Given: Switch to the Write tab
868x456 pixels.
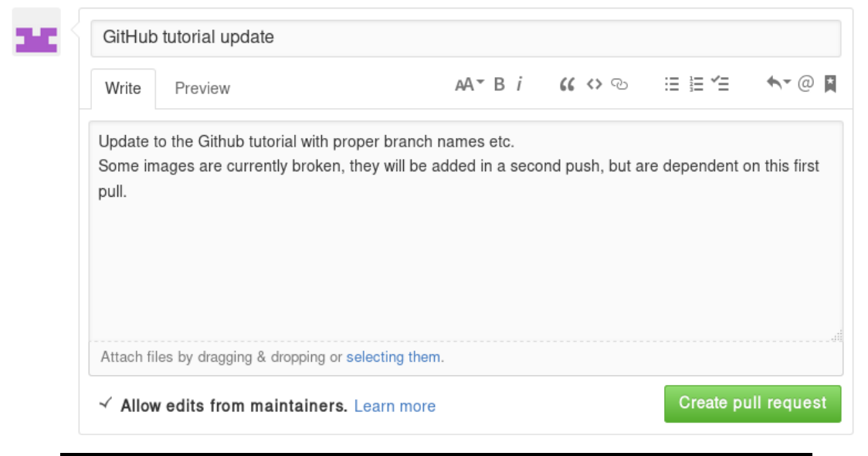Looking at the screenshot, I should (x=123, y=88).
